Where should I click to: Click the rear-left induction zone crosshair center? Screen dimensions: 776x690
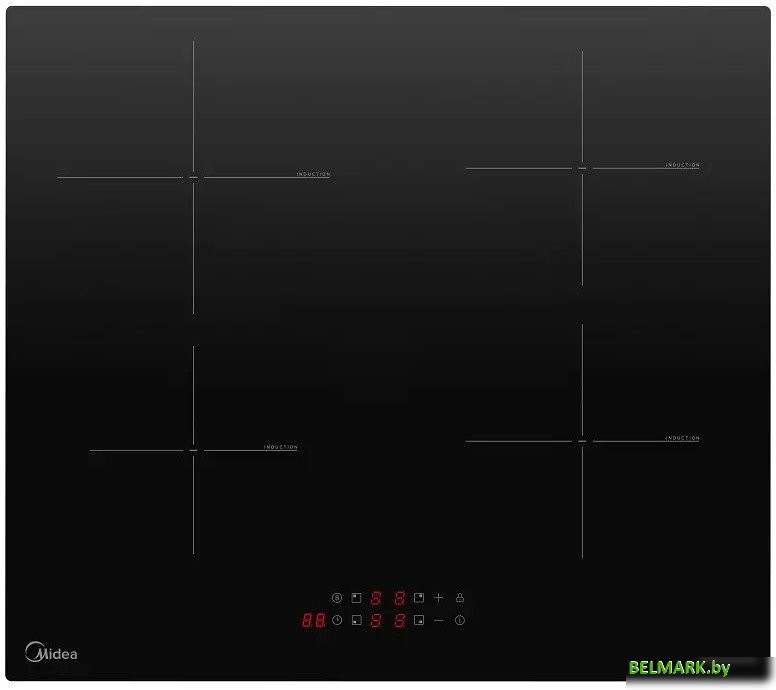(193, 178)
